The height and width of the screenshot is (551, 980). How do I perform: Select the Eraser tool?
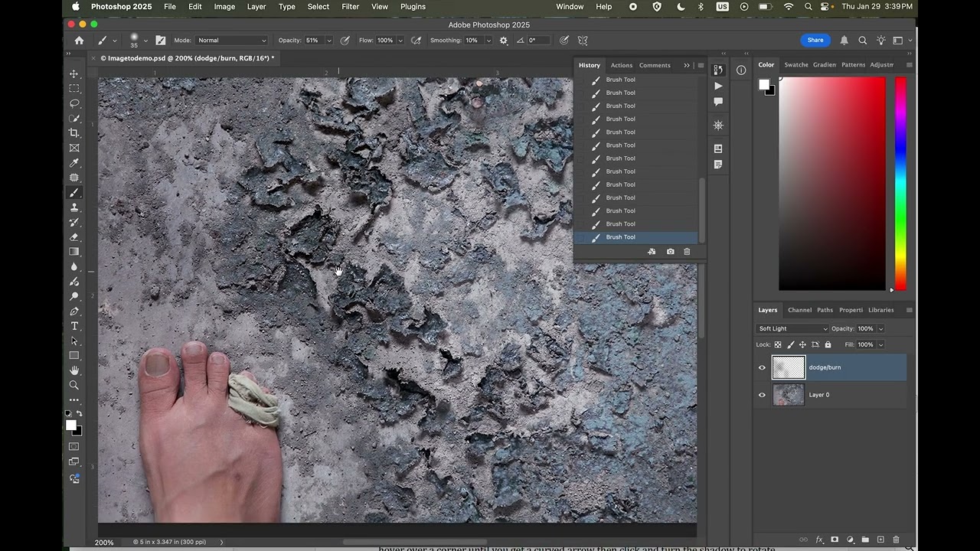tap(74, 237)
